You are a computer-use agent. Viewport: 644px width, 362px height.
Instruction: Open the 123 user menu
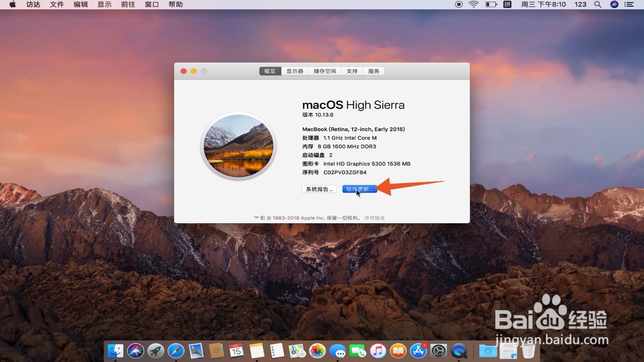tap(580, 4)
